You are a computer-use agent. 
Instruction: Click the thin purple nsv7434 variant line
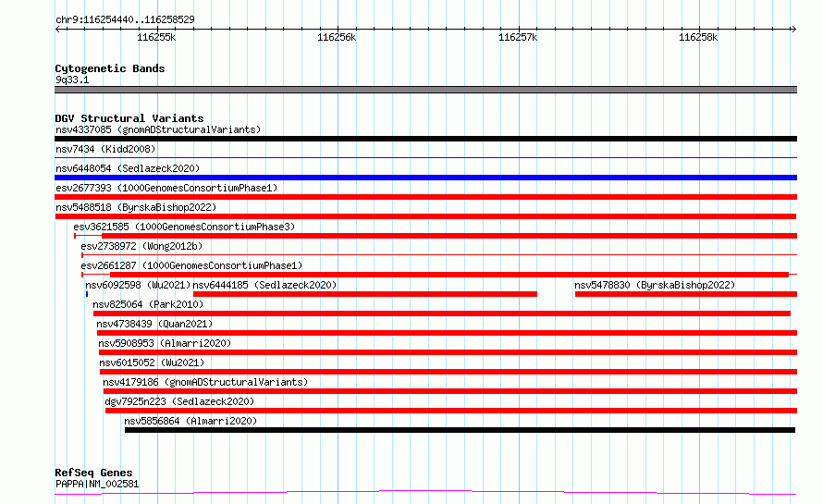pyautogui.click(x=425, y=157)
